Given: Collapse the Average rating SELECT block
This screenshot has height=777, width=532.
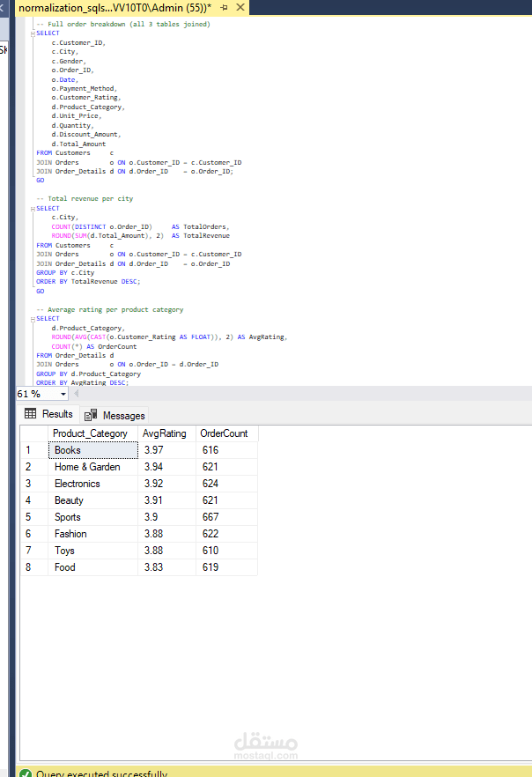Looking at the screenshot, I should [33, 319].
